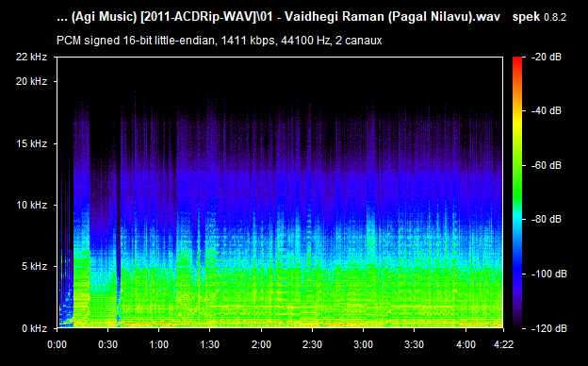Click the 2:00 time axis marker

click(x=261, y=344)
